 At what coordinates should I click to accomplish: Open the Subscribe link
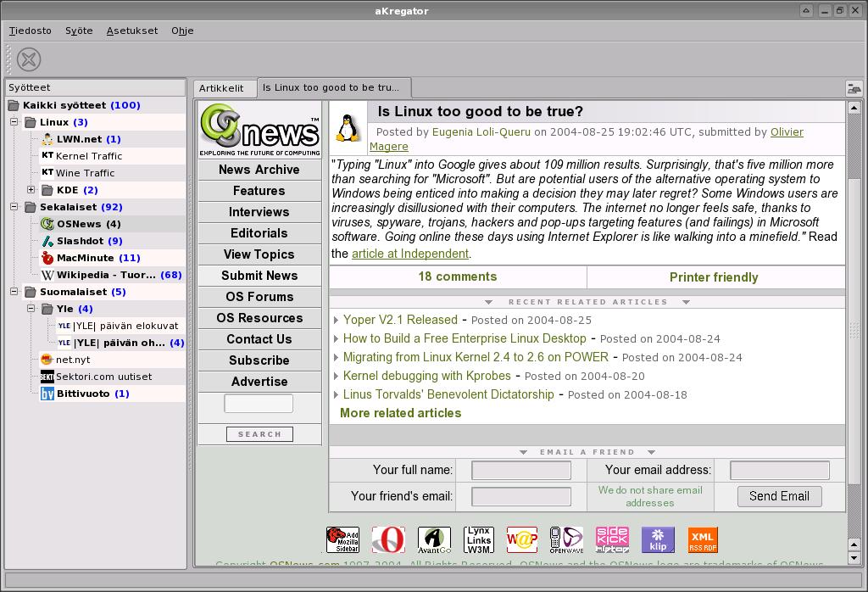pos(259,360)
